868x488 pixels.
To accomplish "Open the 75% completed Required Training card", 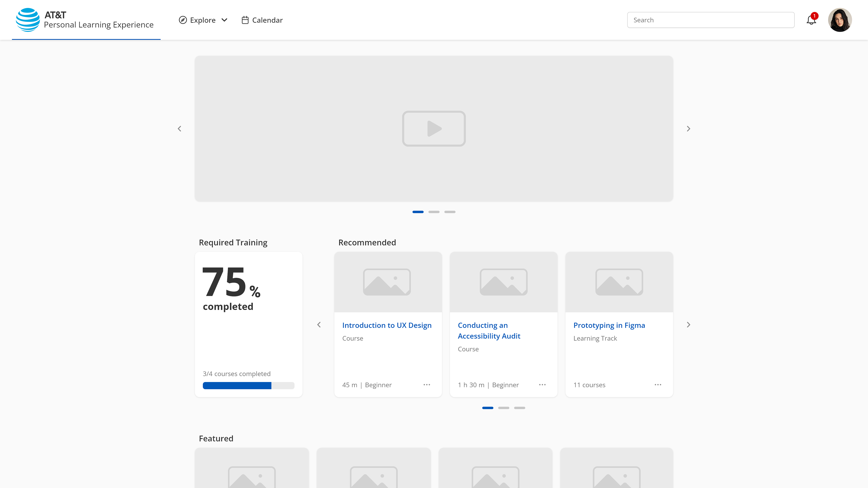I will [249, 324].
